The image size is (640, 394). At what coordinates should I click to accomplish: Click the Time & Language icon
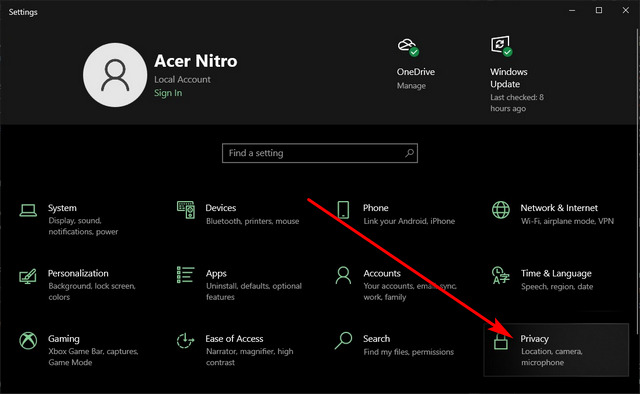[x=501, y=275]
